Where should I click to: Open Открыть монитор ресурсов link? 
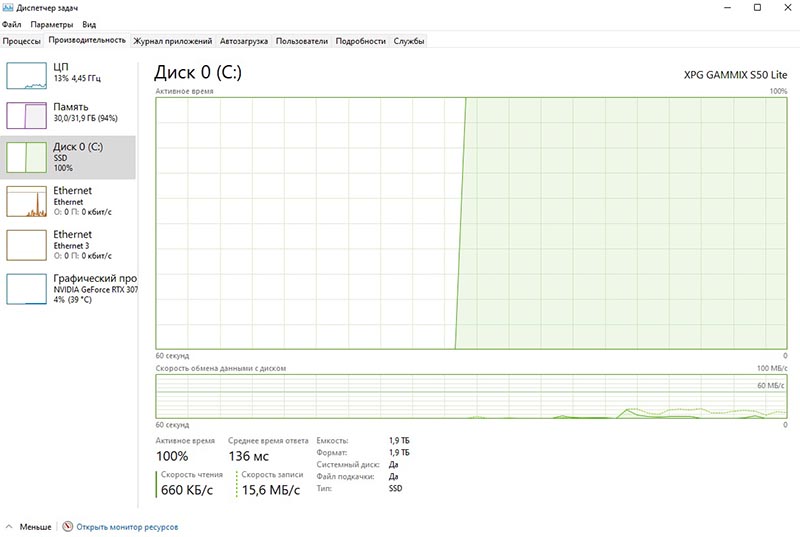[x=127, y=526]
